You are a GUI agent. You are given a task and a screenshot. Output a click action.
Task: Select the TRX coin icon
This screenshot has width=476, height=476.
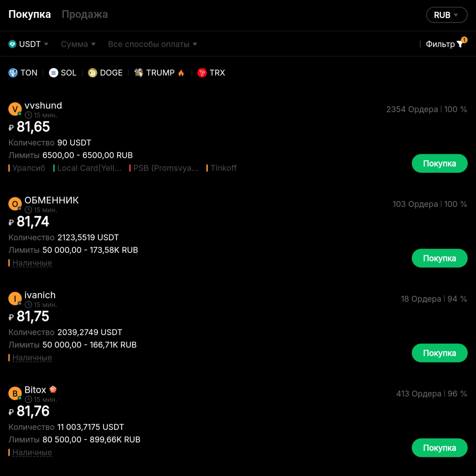tap(202, 73)
